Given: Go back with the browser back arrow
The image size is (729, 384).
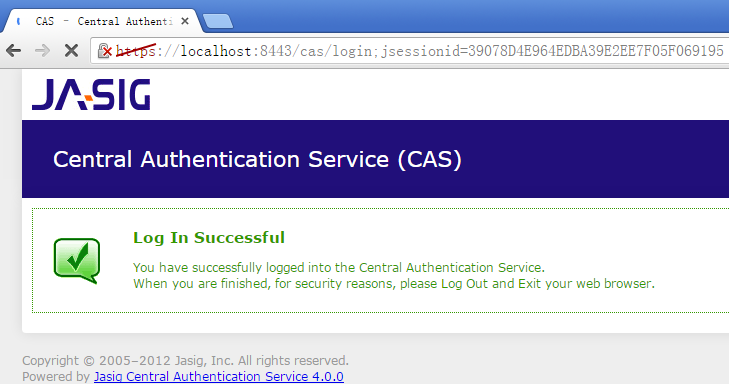Looking at the screenshot, I should [x=13, y=50].
